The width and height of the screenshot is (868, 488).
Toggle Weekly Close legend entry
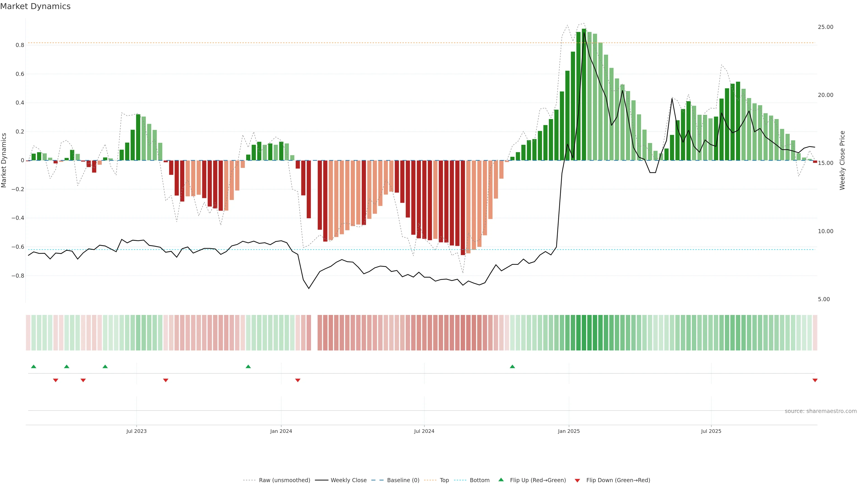coord(348,480)
